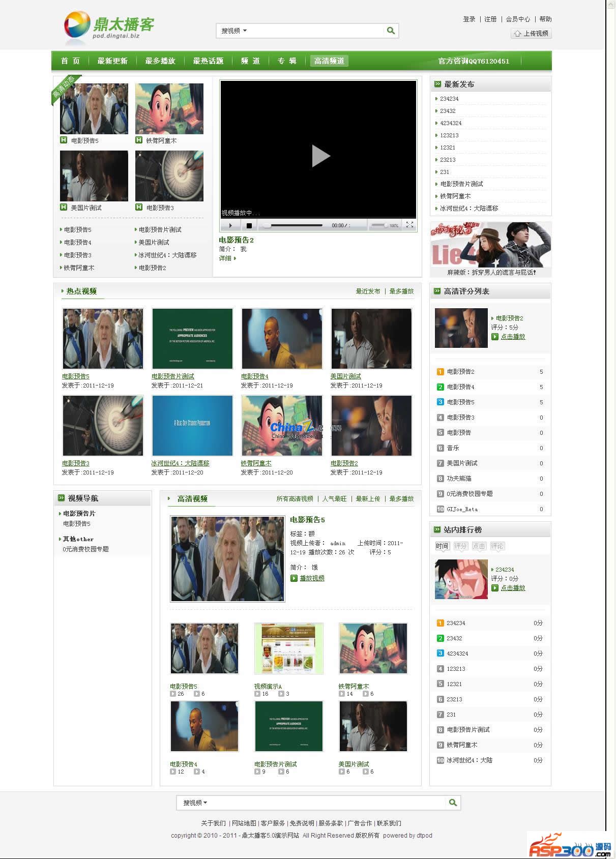Click the HD badge beside 美国片测试
This screenshot has height=859, width=616.
[x=64, y=208]
